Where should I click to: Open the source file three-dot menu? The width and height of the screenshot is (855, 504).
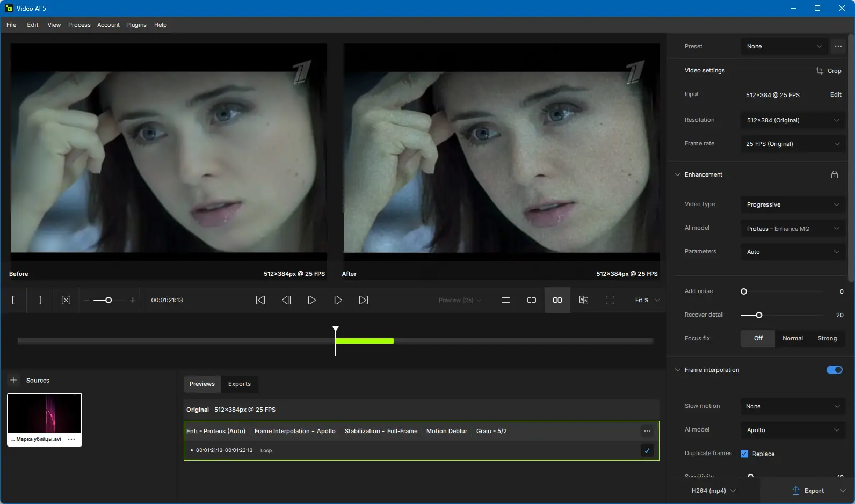(71, 439)
